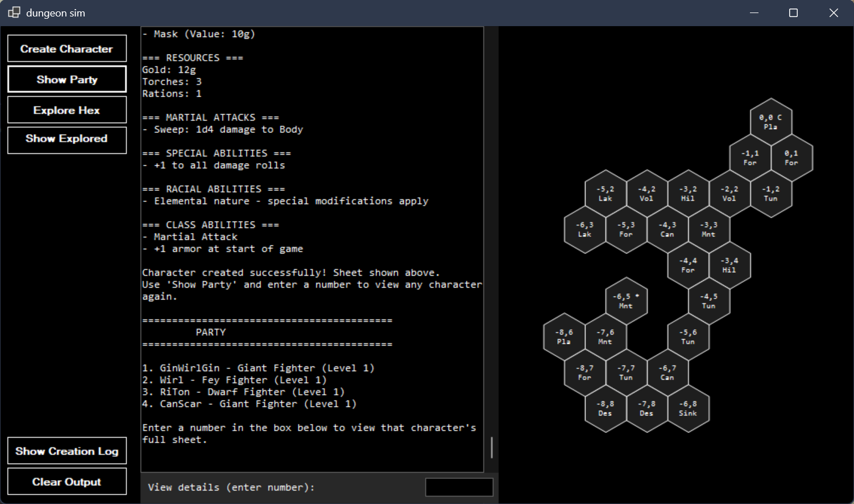854x504 pixels.
Task: Select the -1,2 Tun hex tile
Action: pos(770,194)
